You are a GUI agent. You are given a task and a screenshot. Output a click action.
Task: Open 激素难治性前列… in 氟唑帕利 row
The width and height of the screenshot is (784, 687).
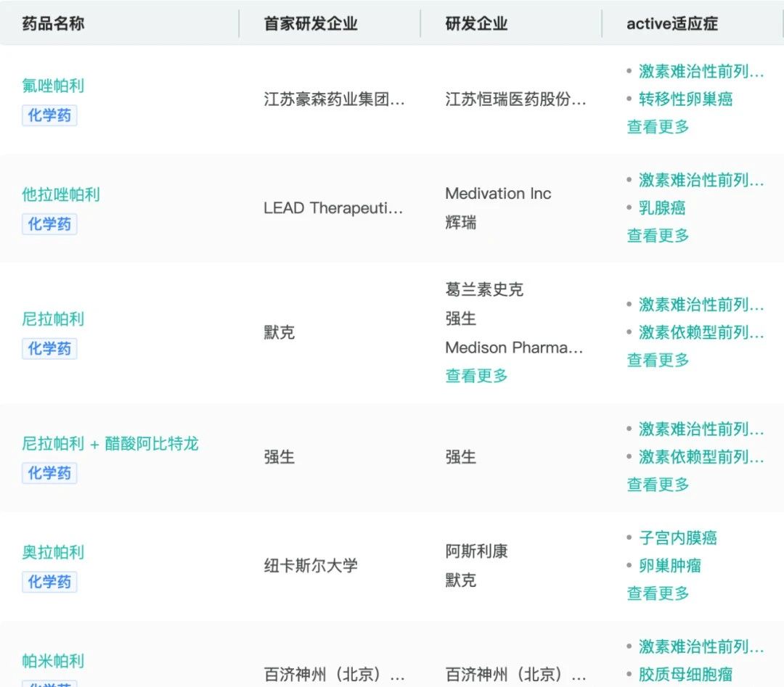point(701,71)
